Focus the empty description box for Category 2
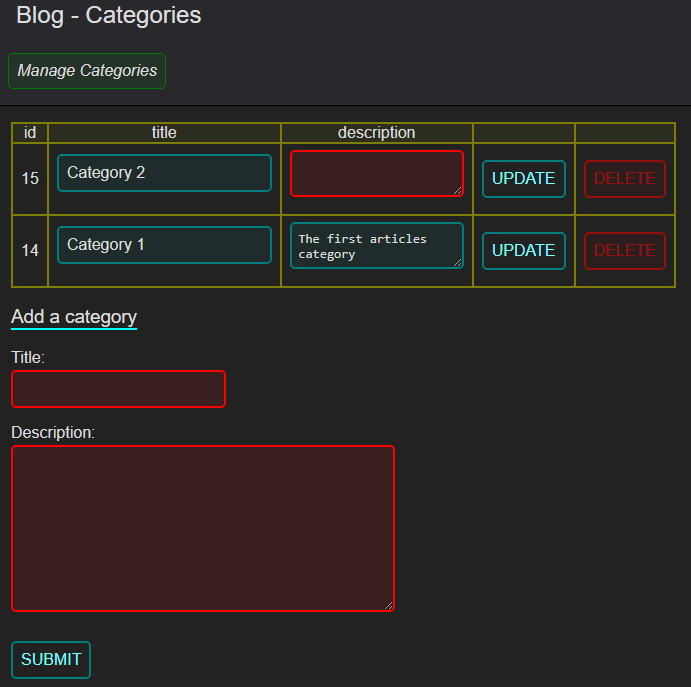691x687 pixels. coord(376,173)
